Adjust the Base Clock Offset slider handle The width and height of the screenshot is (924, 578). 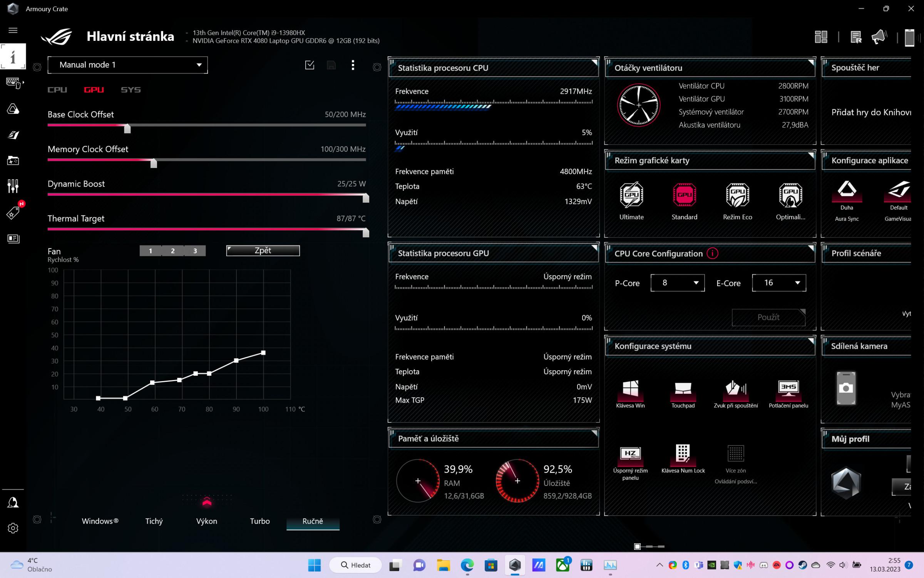click(x=127, y=128)
